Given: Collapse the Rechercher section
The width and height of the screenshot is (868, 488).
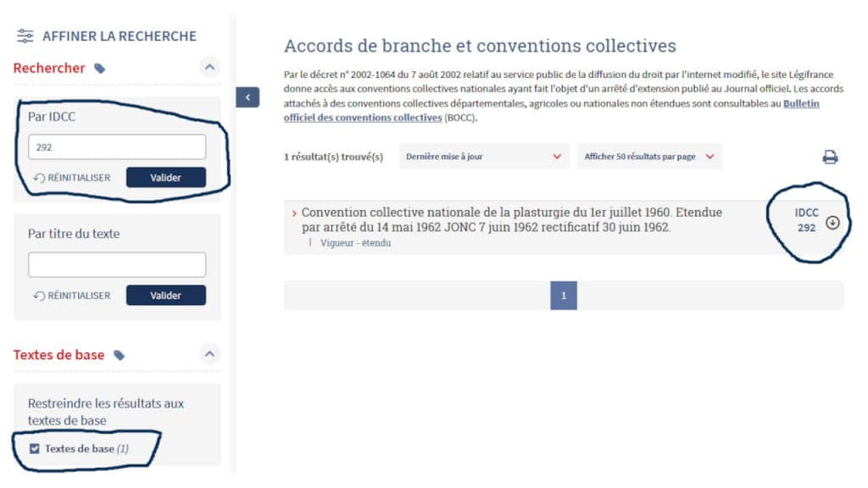Looking at the screenshot, I should [x=209, y=68].
